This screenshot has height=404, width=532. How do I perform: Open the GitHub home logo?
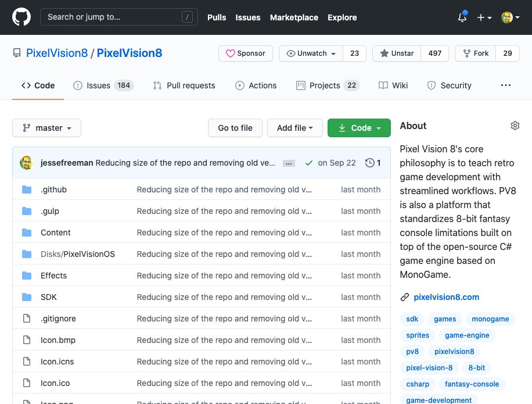21,17
